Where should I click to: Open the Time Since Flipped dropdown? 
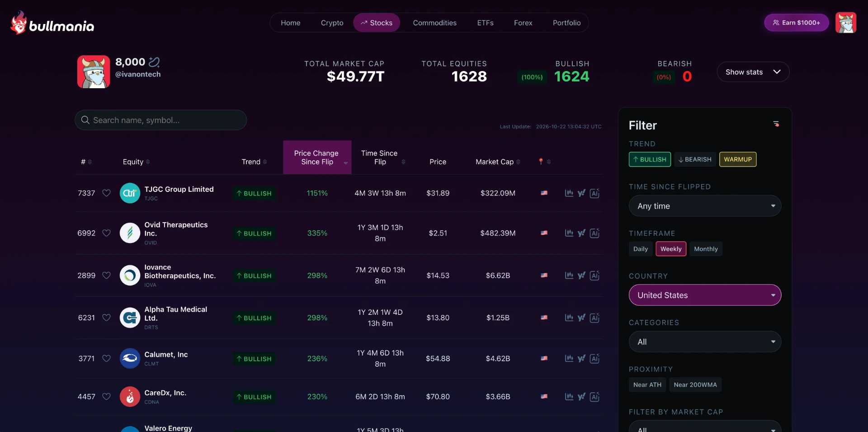[705, 206]
